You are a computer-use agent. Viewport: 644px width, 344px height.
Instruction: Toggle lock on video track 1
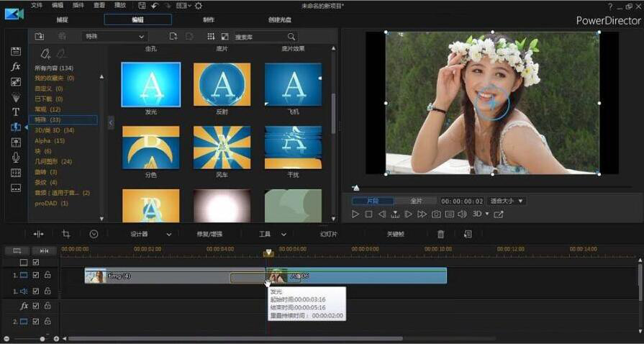[x=47, y=275]
